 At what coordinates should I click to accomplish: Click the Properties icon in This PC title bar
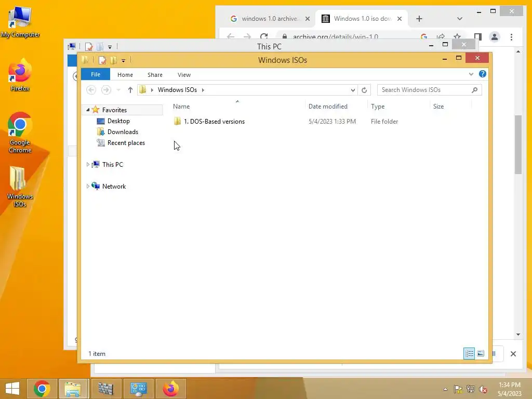89,46
